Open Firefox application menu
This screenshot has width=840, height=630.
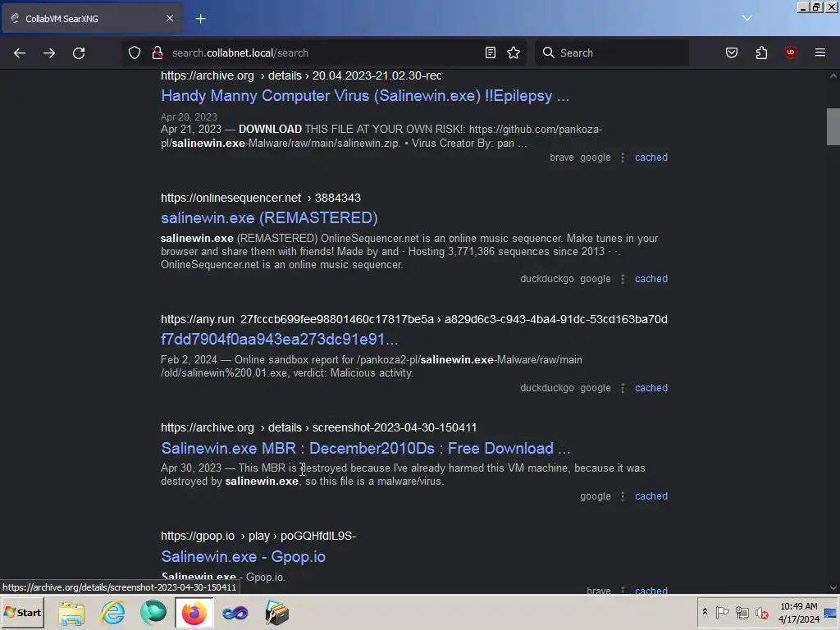[x=820, y=52]
